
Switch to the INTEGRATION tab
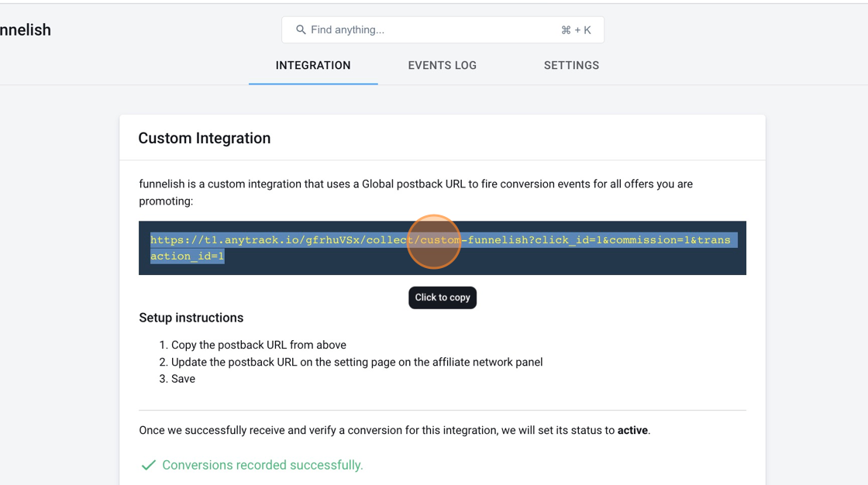[313, 65]
